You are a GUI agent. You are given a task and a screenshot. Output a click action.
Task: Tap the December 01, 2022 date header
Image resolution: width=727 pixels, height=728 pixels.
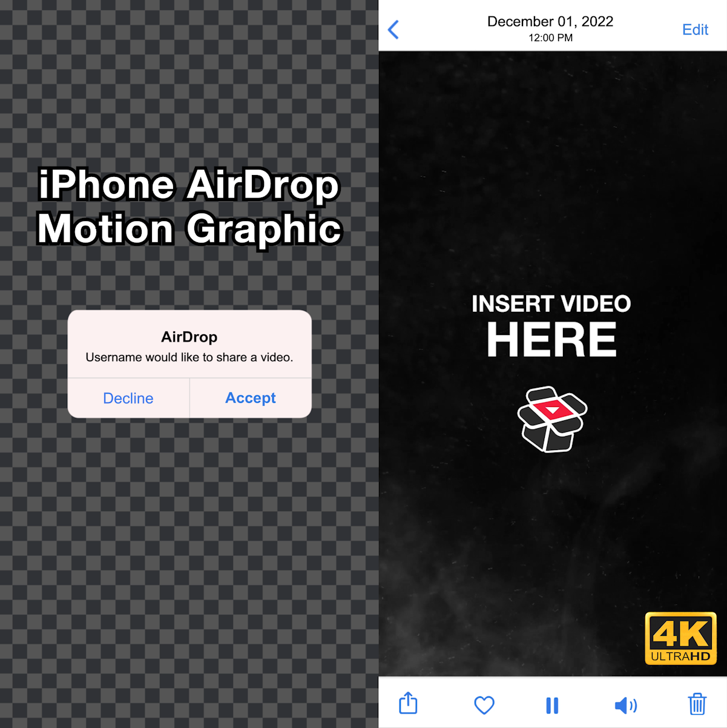550,22
